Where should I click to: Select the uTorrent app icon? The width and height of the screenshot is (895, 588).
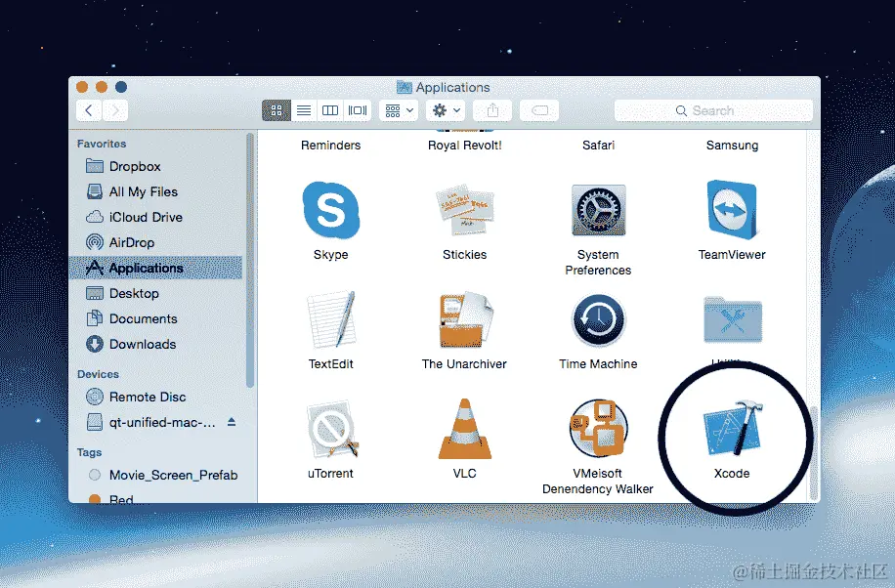331,430
